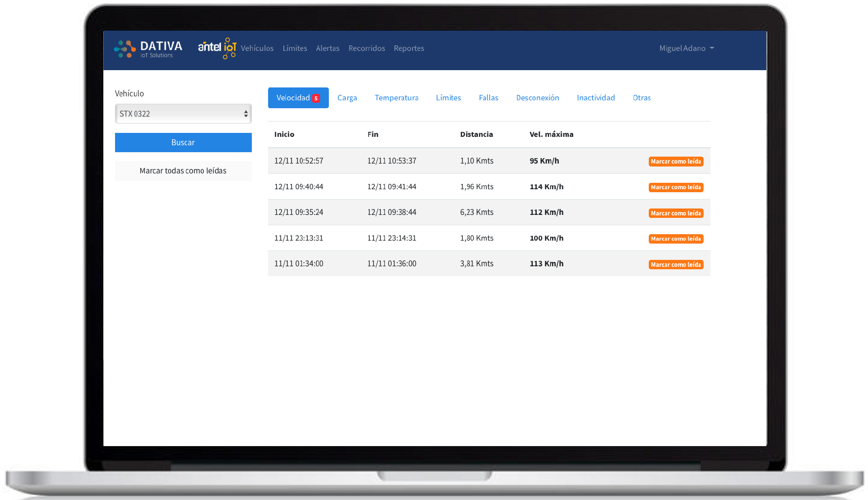Select the Velocidad tab

(298, 98)
